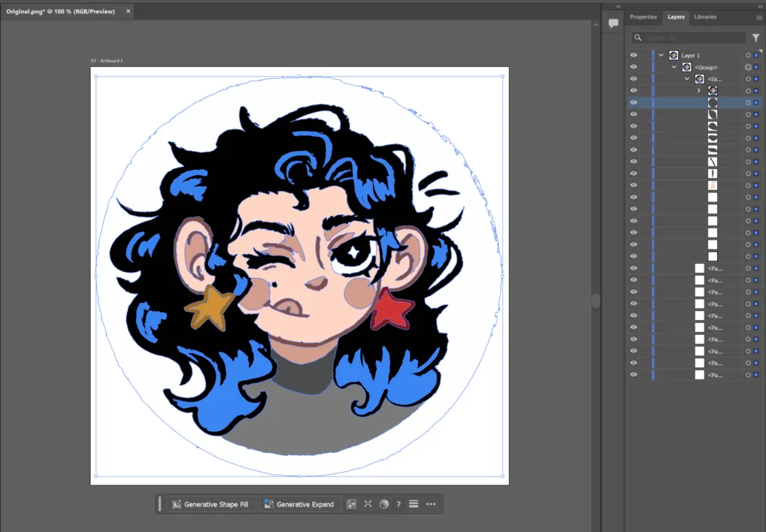Viewport: 766px width, 532px height.
Task: Collapse the <Gr... sublayer chevron
Action: tap(687, 79)
